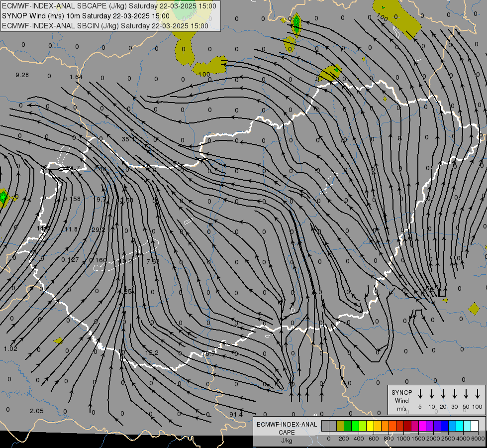This screenshot has height=448, width=487.
Task: Click the '9.28' value on the map
Action: tap(22, 75)
